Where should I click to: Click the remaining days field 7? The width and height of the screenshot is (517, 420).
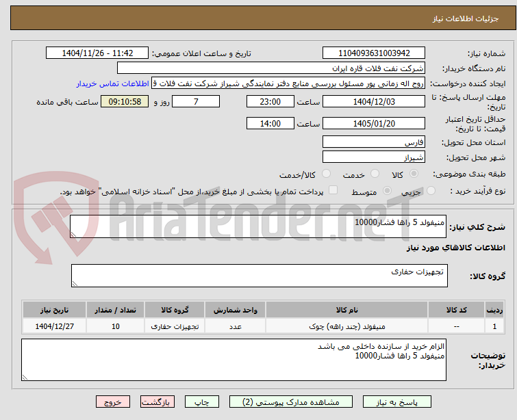point(196,101)
